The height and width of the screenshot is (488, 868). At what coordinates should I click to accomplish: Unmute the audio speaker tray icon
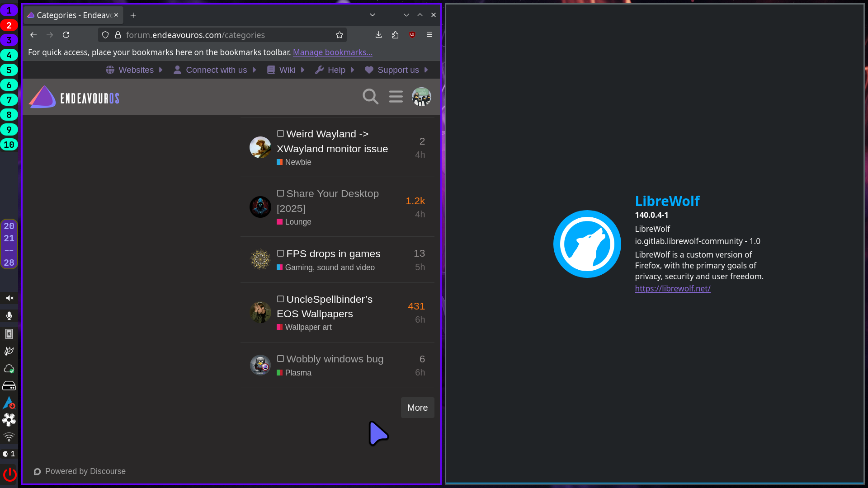tap(9, 298)
